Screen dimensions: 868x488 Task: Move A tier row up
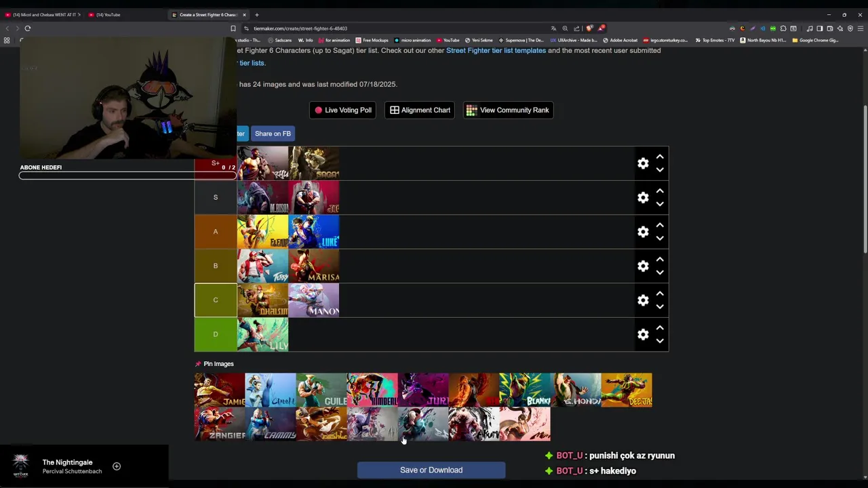[660, 225]
